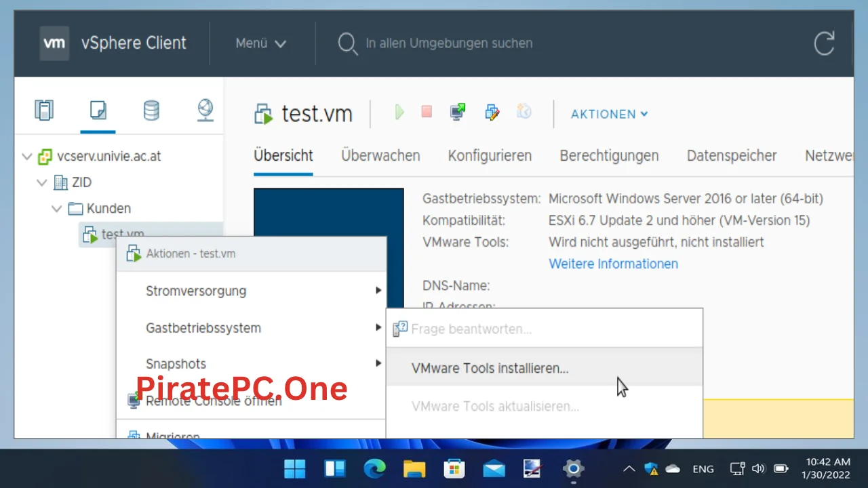The width and height of the screenshot is (868, 488).
Task: Open Settings gear on the taskbar
Action: [x=573, y=468]
